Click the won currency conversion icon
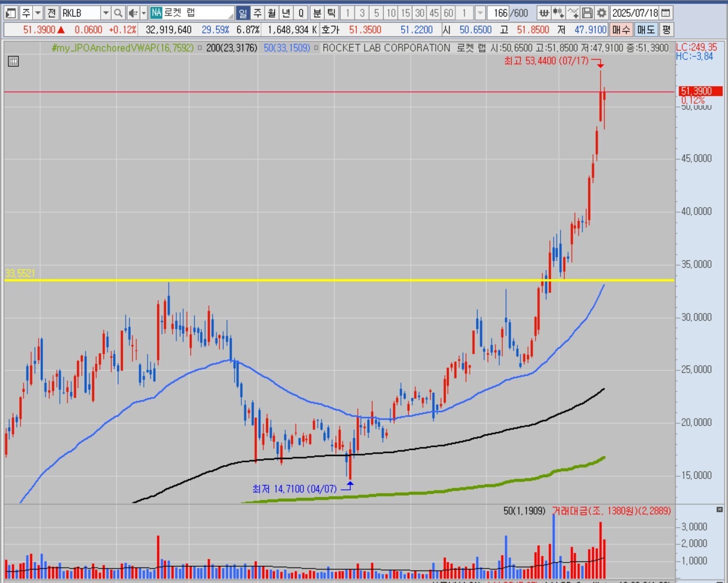 [544, 13]
